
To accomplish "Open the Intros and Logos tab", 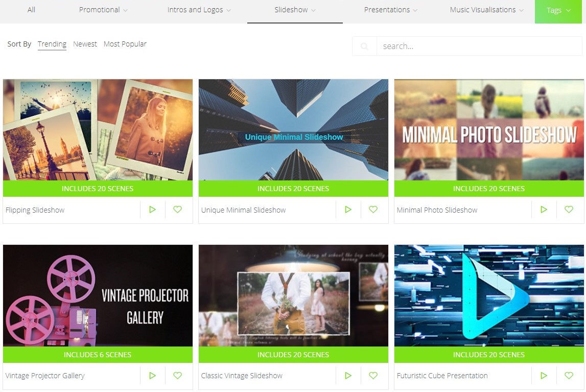I will click(199, 10).
